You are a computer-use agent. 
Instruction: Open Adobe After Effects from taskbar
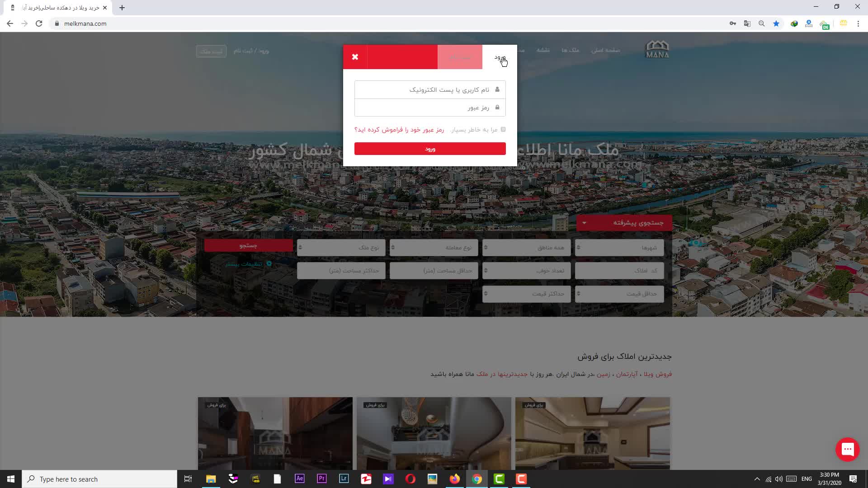299,479
